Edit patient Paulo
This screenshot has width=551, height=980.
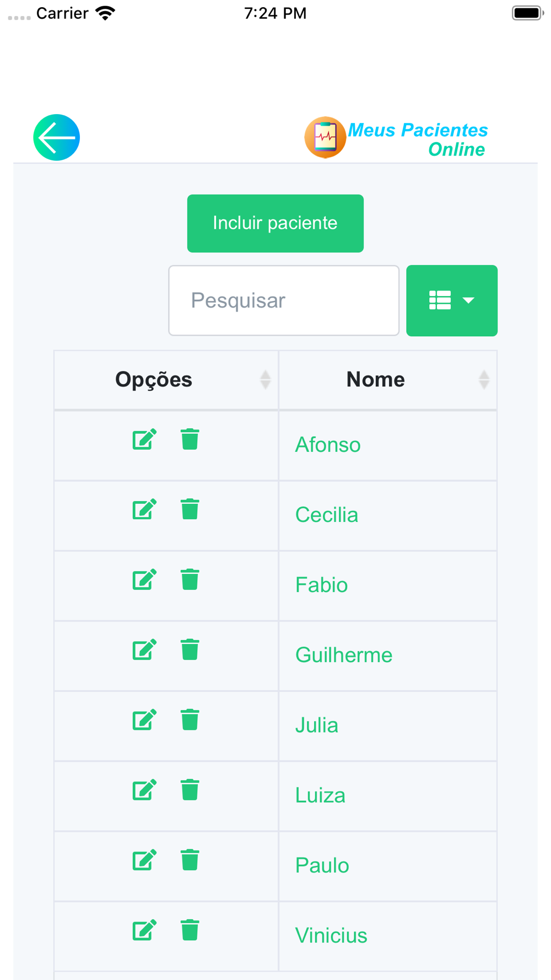point(144,860)
